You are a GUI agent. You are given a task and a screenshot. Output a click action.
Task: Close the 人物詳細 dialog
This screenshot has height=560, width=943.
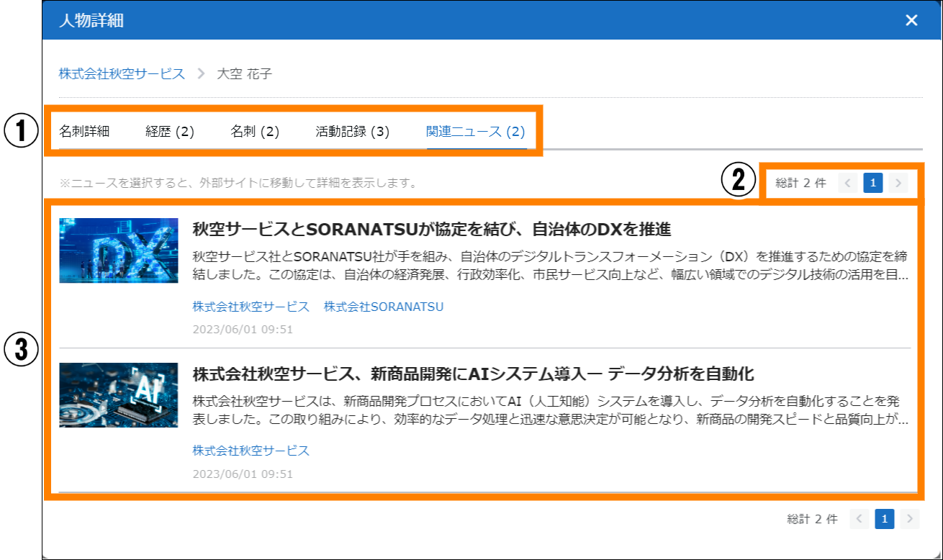pyautogui.click(x=911, y=20)
